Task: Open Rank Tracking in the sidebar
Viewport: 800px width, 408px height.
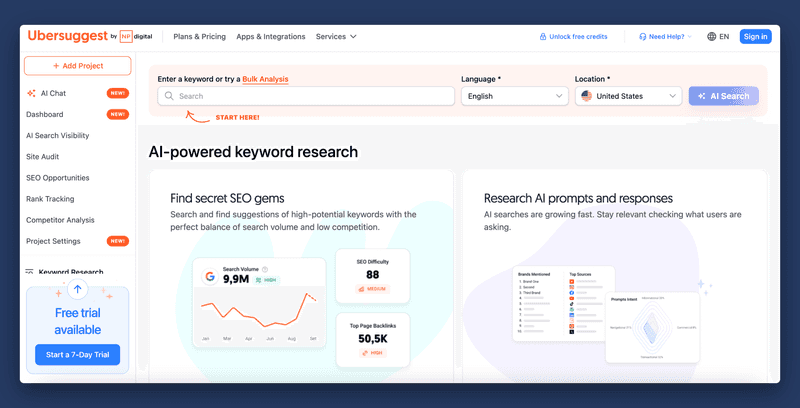Action: point(50,199)
